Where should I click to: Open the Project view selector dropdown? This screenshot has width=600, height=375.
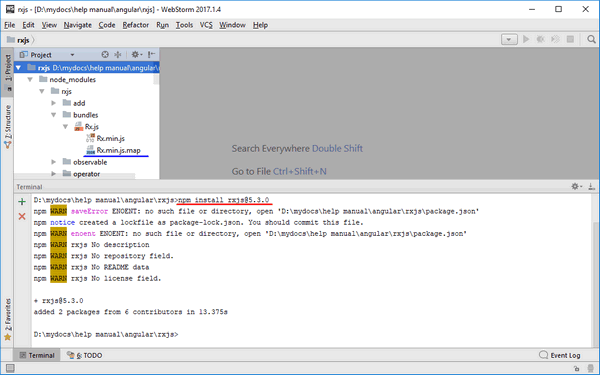pyautogui.click(x=72, y=55)
